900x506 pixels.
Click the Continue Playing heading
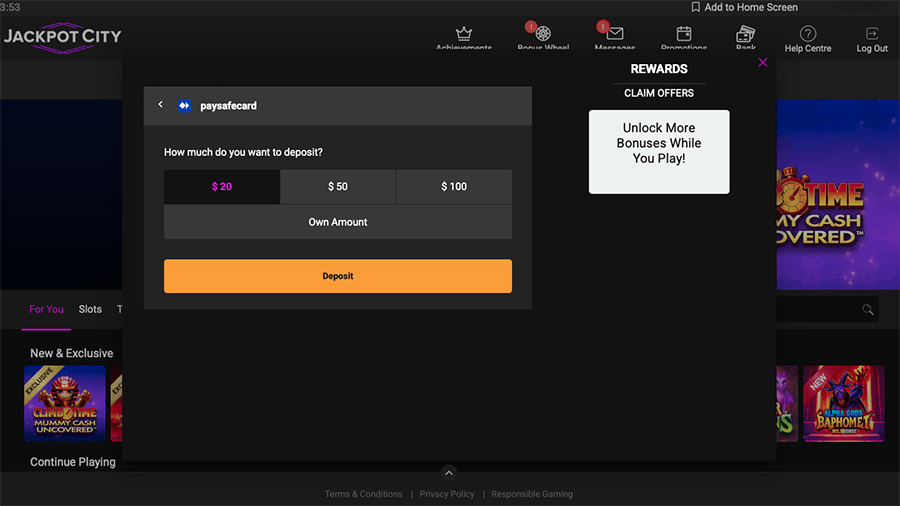pyautogui.click(x=73, y=462)
